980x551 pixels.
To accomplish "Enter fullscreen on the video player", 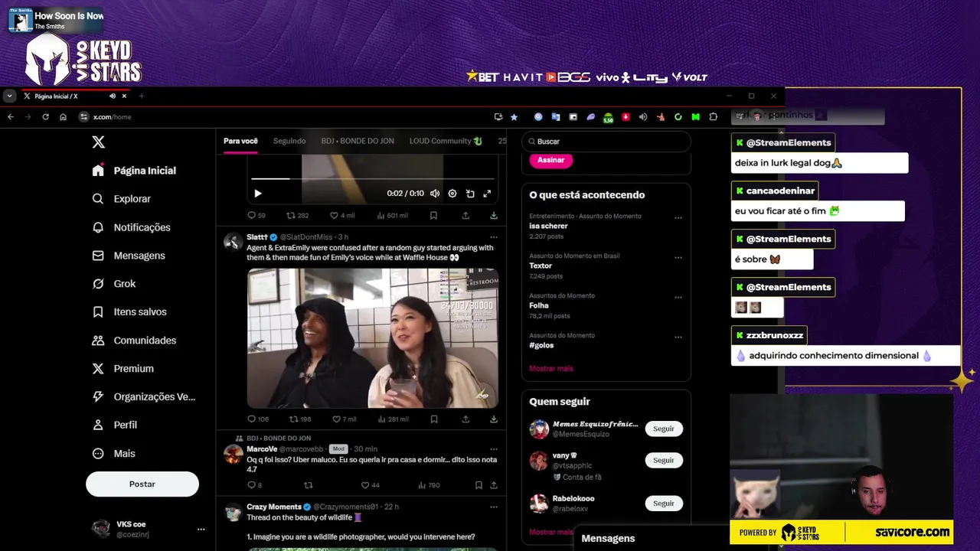I will [487, 194].
